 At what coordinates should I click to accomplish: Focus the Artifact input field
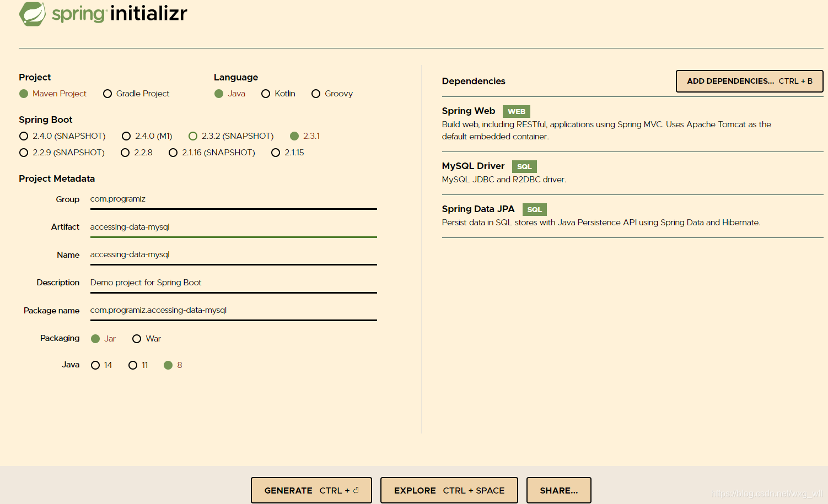233,227
